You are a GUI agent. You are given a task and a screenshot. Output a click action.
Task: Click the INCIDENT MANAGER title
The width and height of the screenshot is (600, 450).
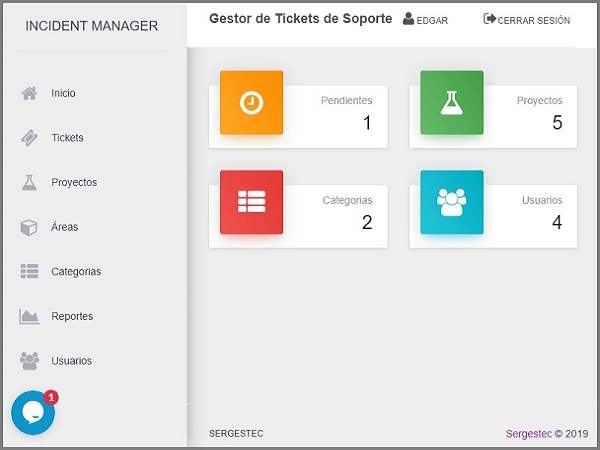point(92,26)
